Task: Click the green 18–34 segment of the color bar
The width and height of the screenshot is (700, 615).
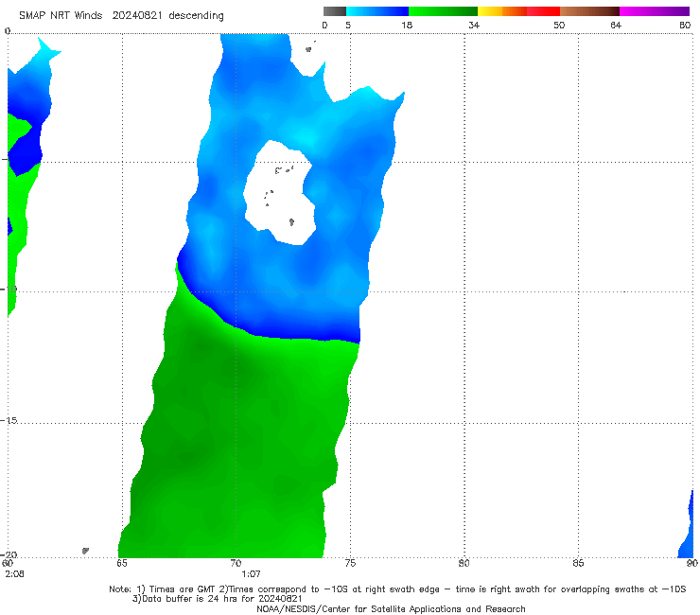Action: [443, 11]
